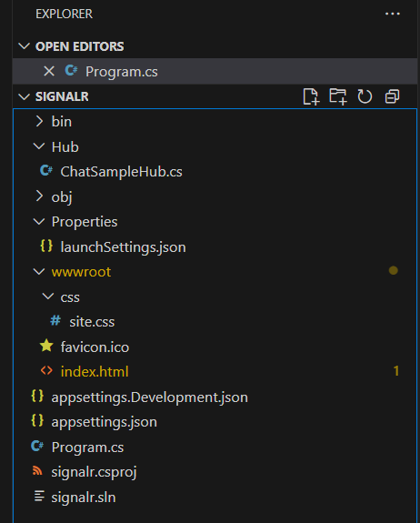Viewport: 420px width, 523px height.
Task: Open signalr.csproj file
Action: pos(94,472)
